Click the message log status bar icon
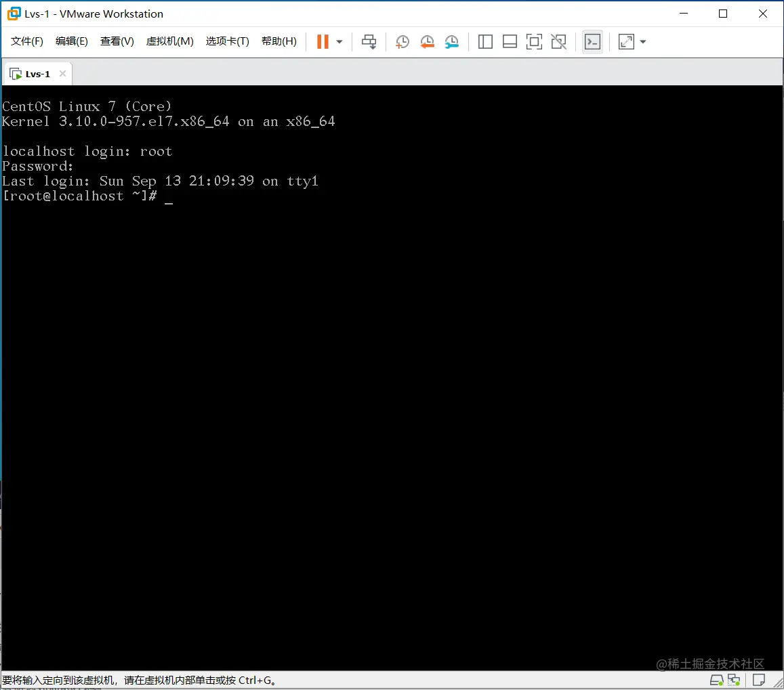The height and width of the screenshot is (690, 784). click(x=758, y=680)
